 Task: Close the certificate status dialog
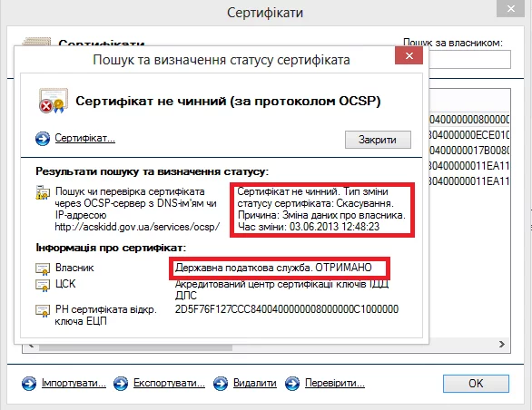(x=409, y=55)
